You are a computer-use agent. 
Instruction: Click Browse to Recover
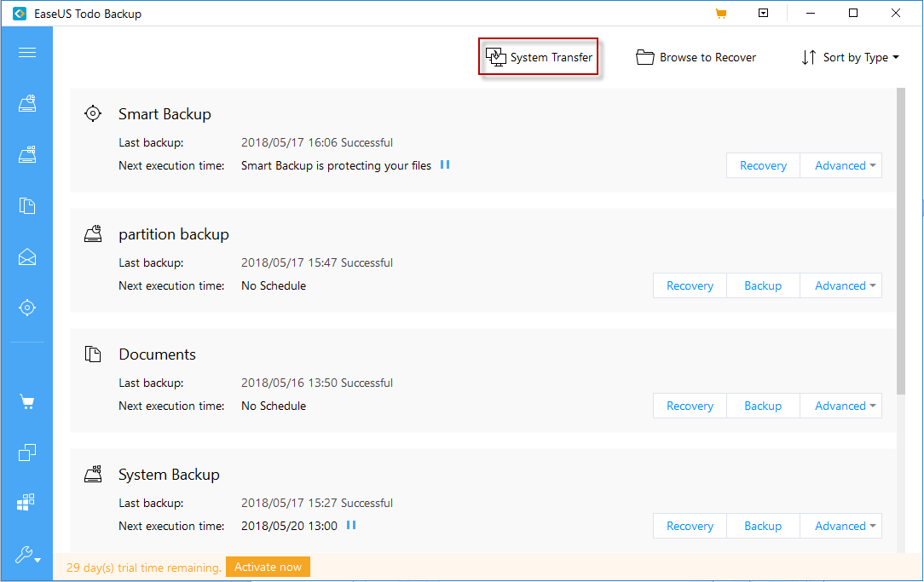click(696, 57)
